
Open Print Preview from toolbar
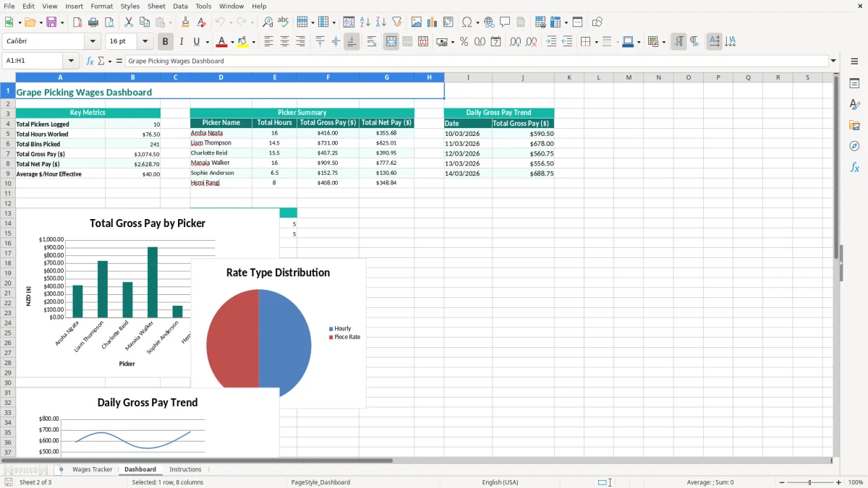point(109,22)
